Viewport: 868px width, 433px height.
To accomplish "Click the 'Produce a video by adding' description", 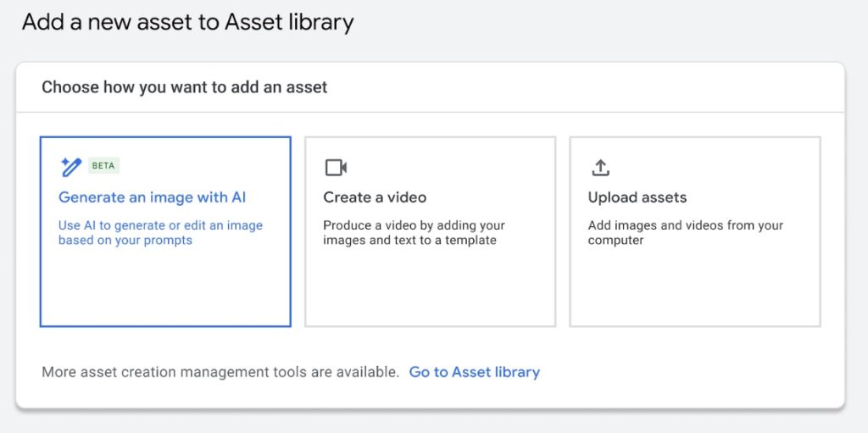I will click(x=414, y=233).
